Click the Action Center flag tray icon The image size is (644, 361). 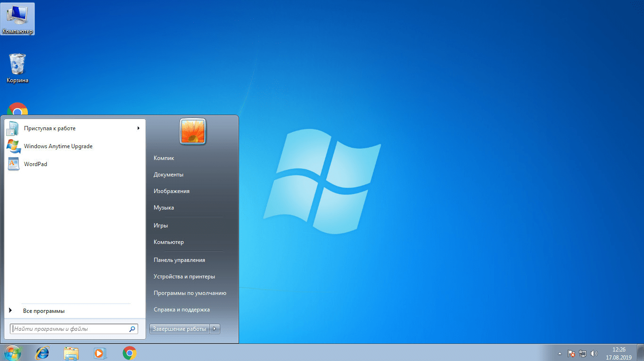tap(571, 353)
